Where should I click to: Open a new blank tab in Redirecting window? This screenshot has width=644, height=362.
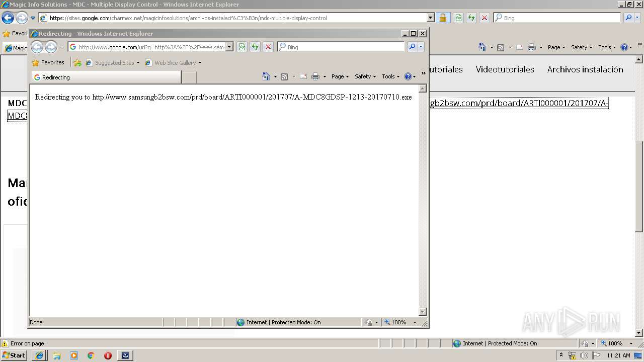click(189, 77)
